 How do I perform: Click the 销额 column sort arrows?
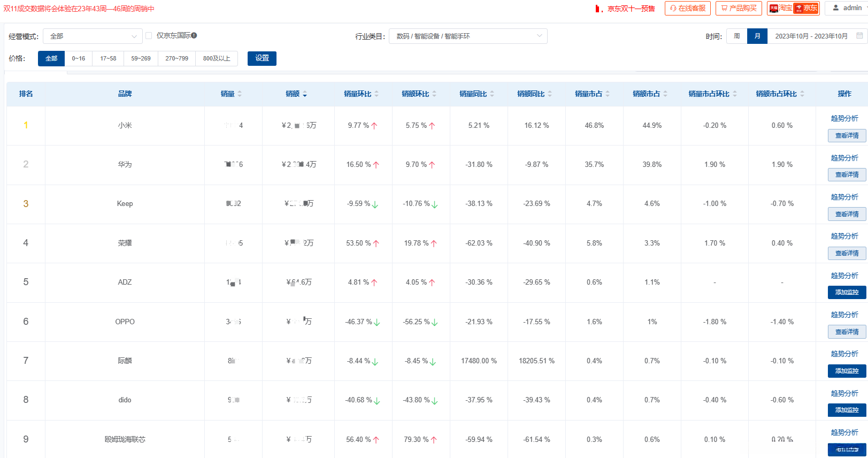pyautogui.click(x=305, y=94)
